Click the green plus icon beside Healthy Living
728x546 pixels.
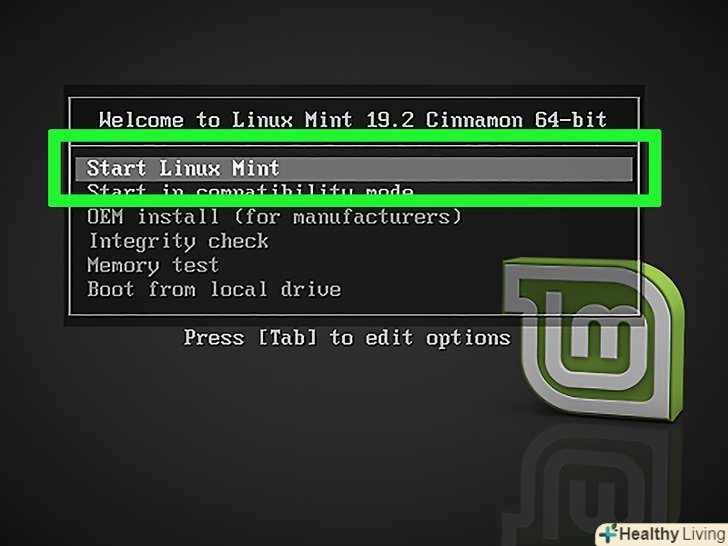608,533
